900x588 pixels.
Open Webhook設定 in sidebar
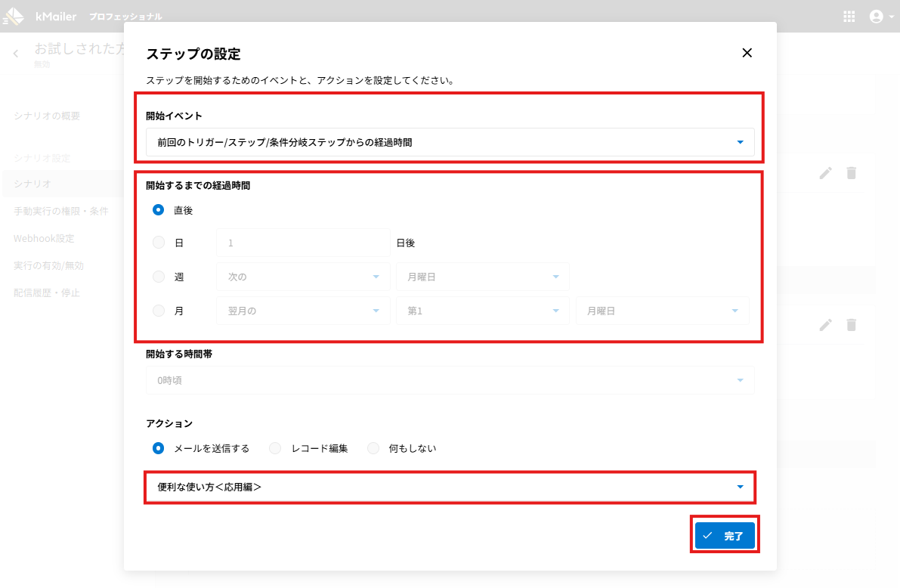tap(44, 238)
